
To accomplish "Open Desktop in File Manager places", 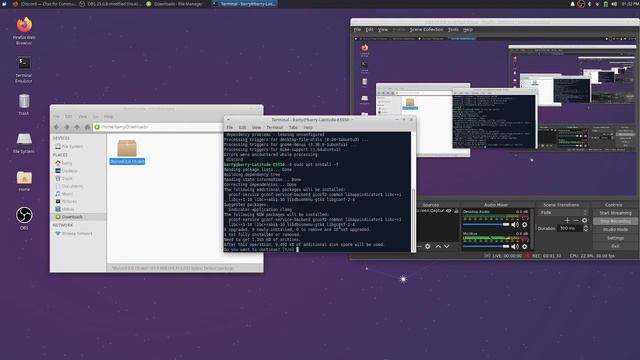I will coord(67,171).
